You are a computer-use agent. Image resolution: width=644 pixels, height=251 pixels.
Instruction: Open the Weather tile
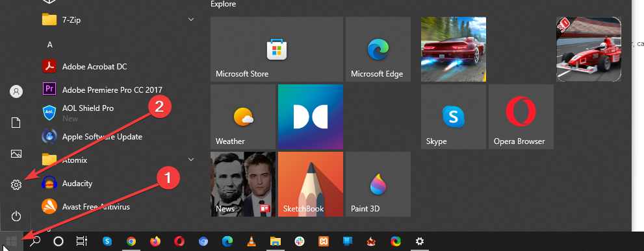[x=243, y=117]
